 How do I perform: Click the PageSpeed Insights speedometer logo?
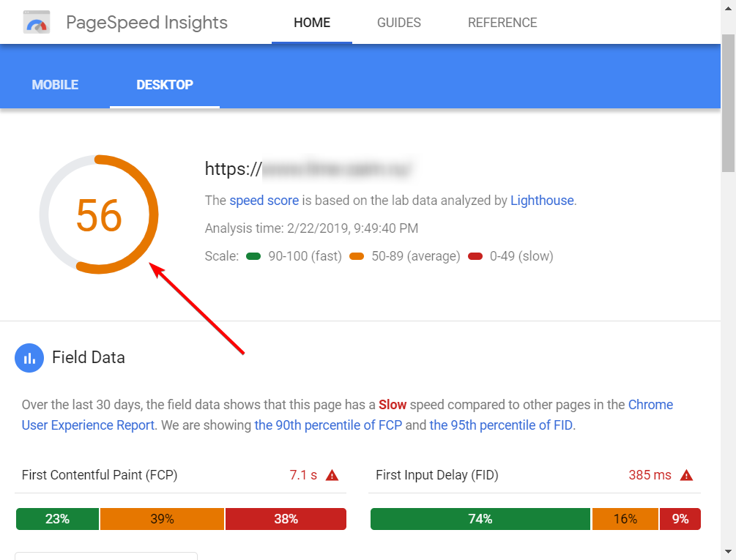click(36, 23)
